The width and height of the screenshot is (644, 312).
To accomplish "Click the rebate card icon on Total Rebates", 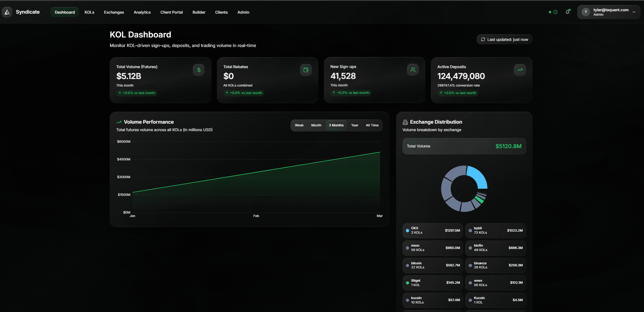I will [x=305, y=69].
